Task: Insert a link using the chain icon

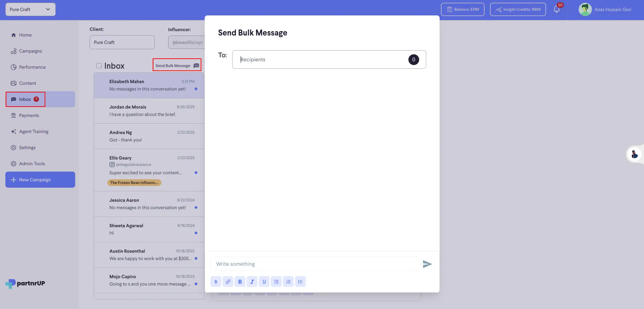Action: point(228,282)
